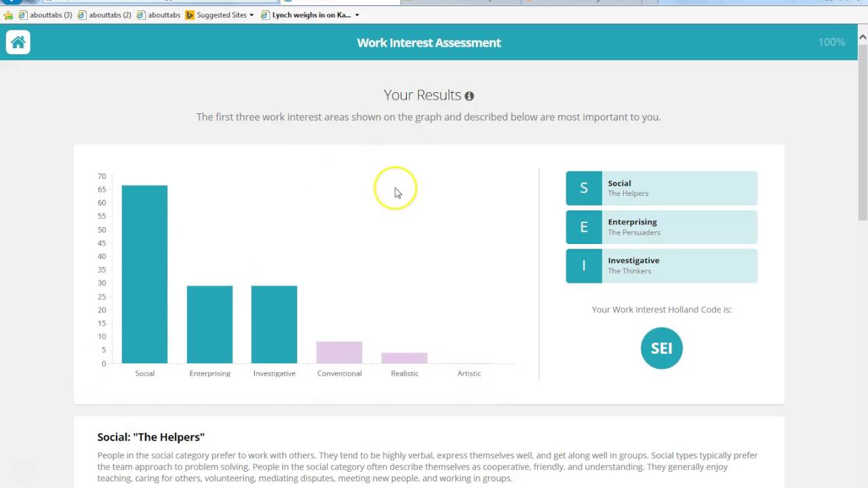Click 'Your Work Interest Holland Code is:' text

(662, 309)
